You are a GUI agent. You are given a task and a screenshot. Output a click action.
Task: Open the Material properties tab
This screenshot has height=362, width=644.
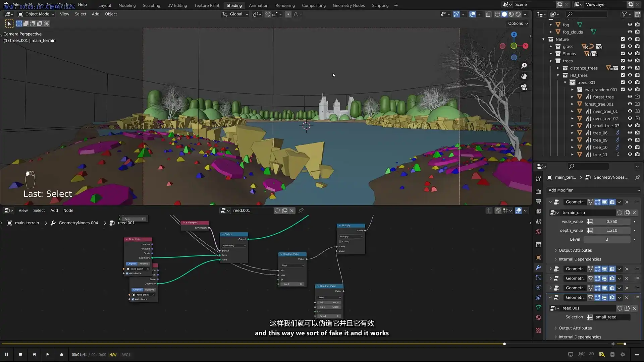(x=538, y=317)
